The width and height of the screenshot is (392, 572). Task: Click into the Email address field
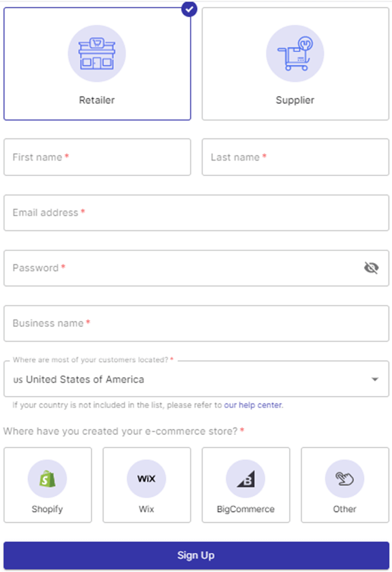click(196, 213)
